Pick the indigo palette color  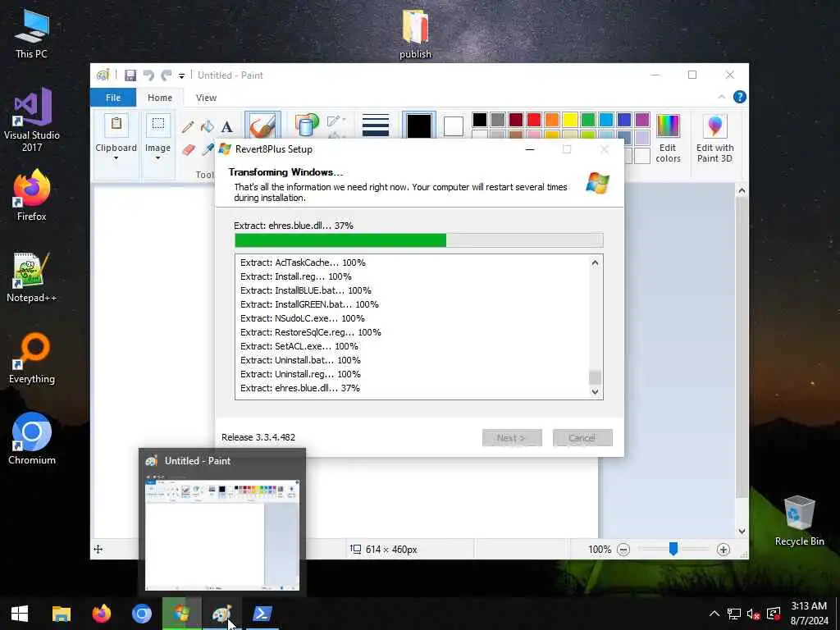click(x=624, y=120)
